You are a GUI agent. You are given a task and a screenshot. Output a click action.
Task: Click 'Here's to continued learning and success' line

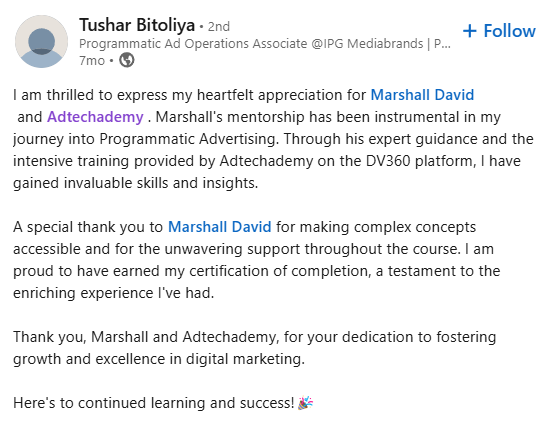point(154,403)
